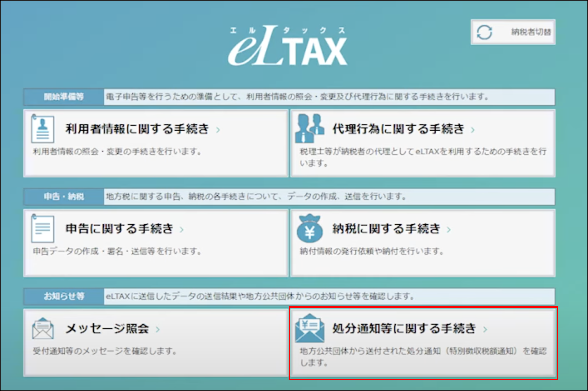Screen dimensions: 588x391
Task: Click the yen envelope icon for 処分通知等
Action: point(310,328)
